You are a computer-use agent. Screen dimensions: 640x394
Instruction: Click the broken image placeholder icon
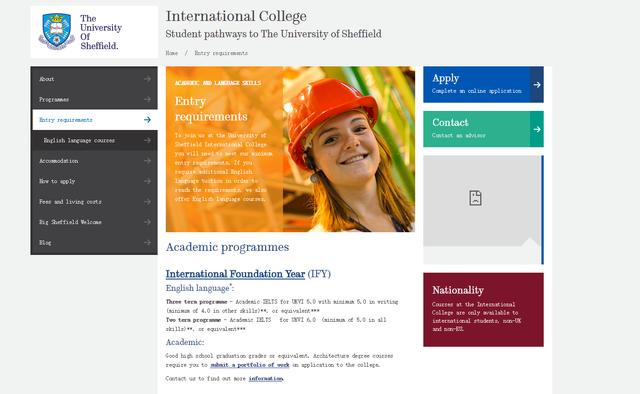(x=475, y=198)
